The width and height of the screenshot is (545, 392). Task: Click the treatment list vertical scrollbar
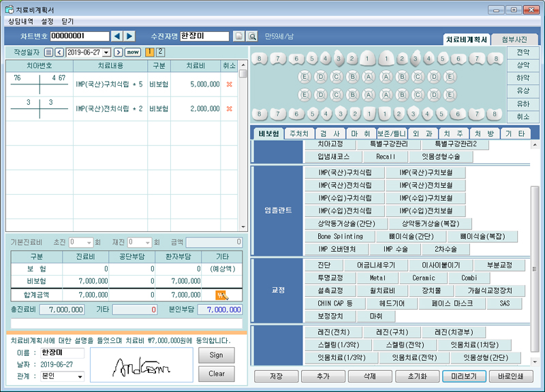coord(243,150)
